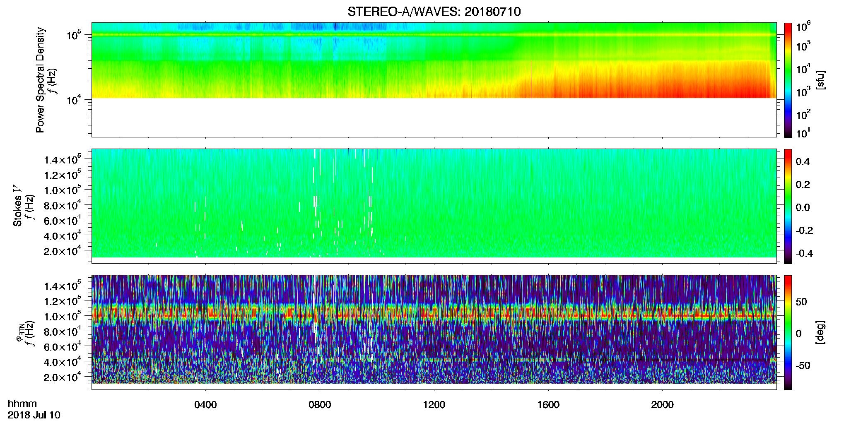868x447 pixels.
Task: Click the 1600 time tick label
Action: click(548, 404)
